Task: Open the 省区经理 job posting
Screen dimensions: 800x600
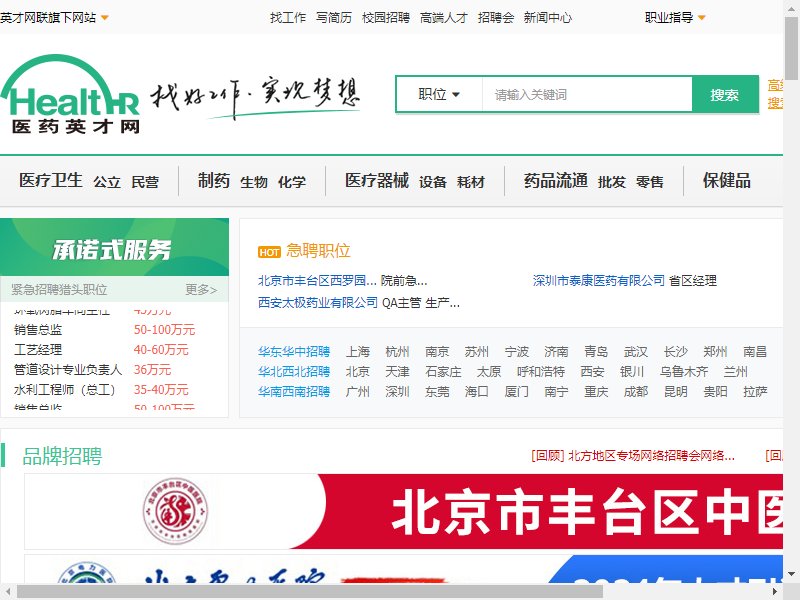Action: [693, 281]
